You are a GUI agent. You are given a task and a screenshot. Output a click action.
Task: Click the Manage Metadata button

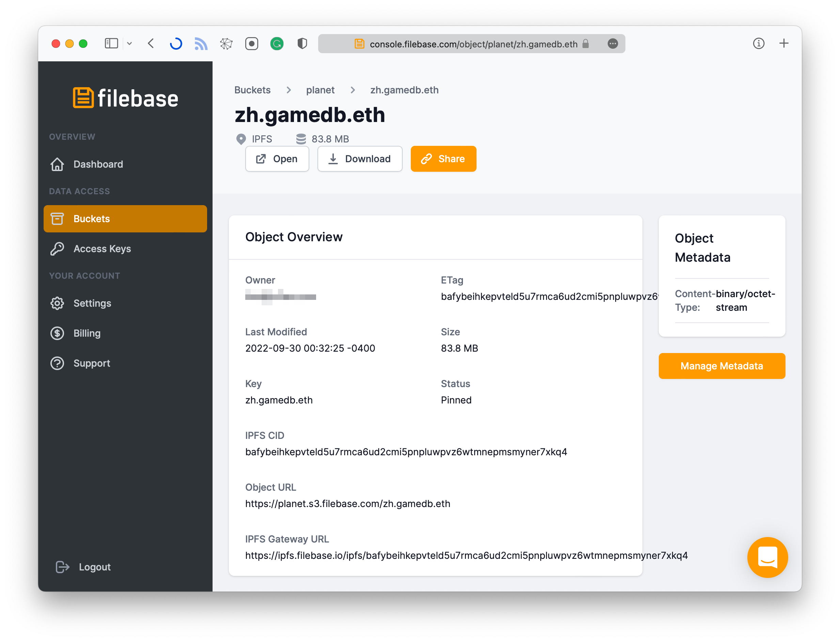click(721, 366)
